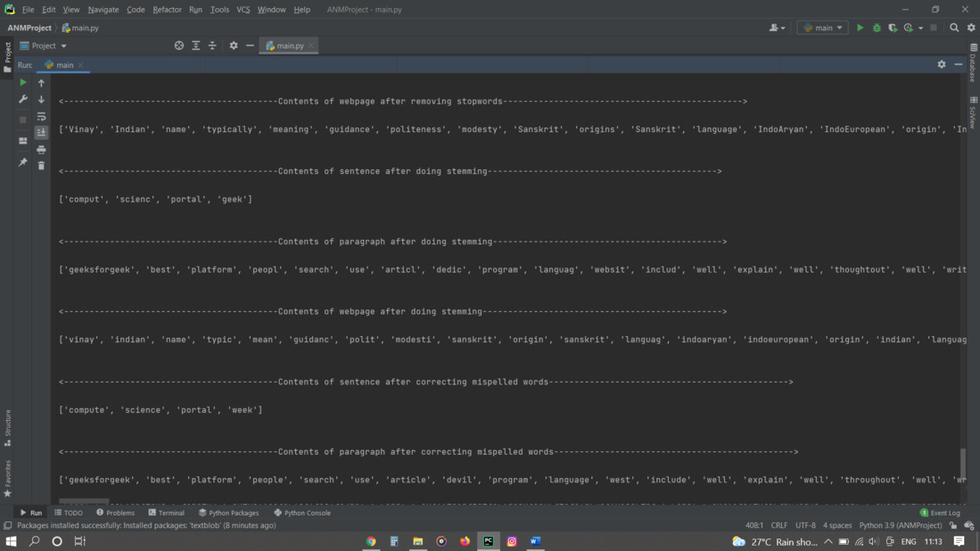Jump up the stack trace with the arrow
The height and width of the screenshot is (551, 980).
pos(41,83)
